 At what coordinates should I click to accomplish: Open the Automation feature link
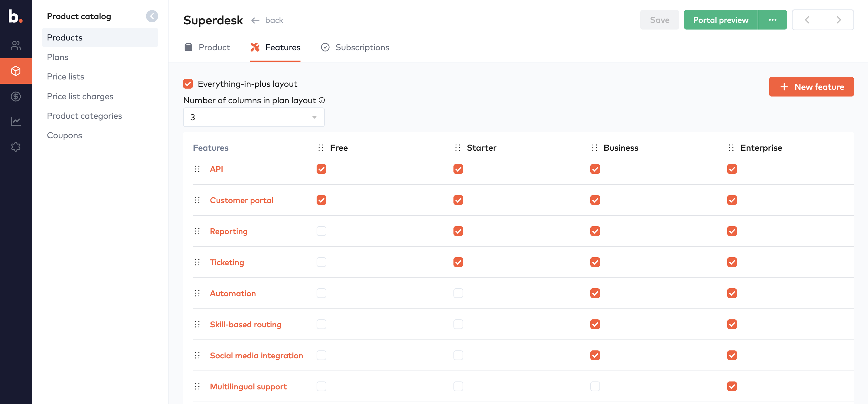232,293
